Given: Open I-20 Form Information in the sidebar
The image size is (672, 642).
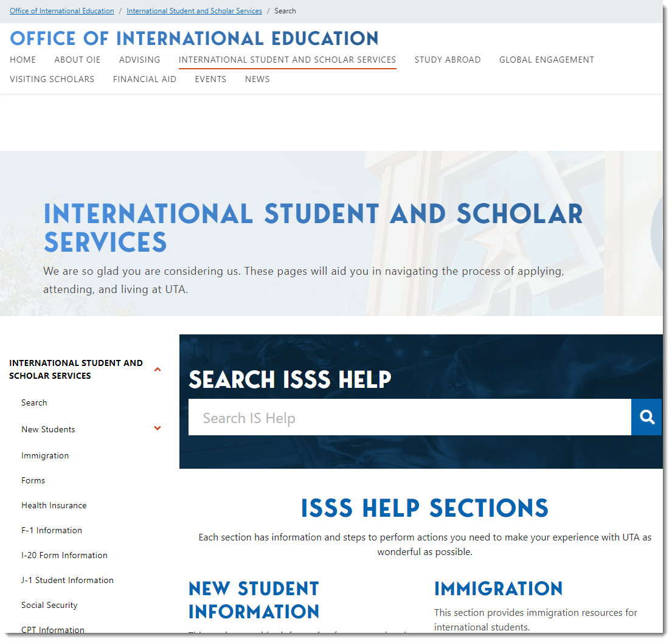Looking at the screenshot, I should pos(64,555).
